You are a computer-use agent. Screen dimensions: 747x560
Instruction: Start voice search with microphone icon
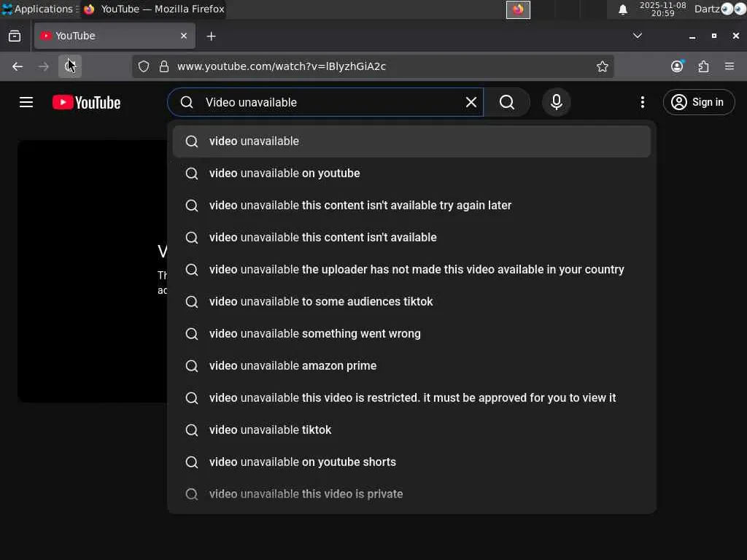[x=556, y=103]
